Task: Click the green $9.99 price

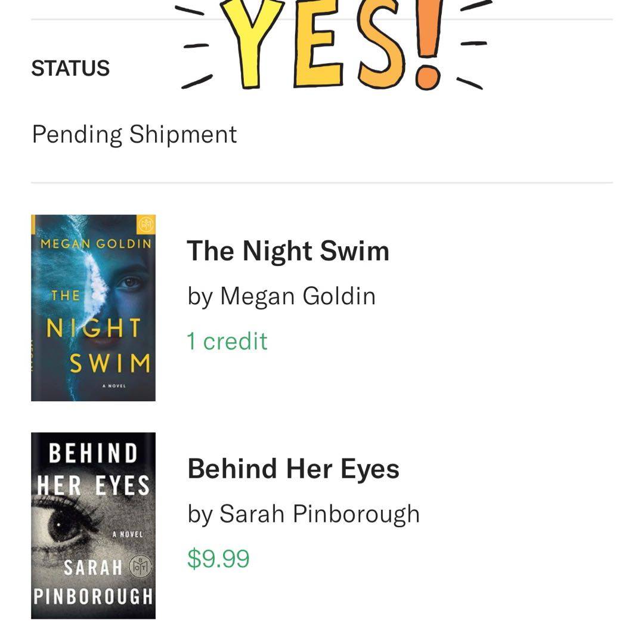Action: click(218, 559)
